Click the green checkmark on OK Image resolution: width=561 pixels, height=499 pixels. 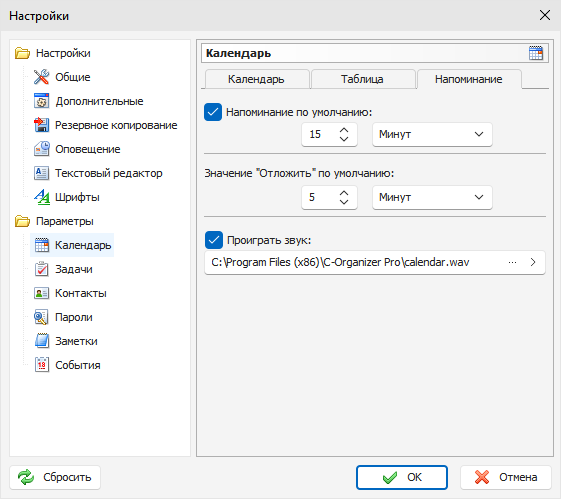coord(390,477)
